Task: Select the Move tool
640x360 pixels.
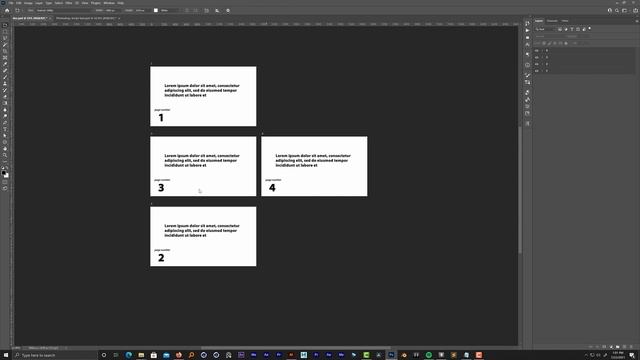Action: pos(5,25)
